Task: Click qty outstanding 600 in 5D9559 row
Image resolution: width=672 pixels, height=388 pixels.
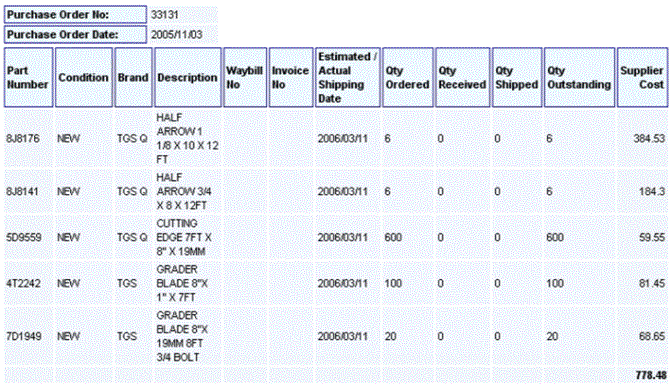Action: (555, 238)
